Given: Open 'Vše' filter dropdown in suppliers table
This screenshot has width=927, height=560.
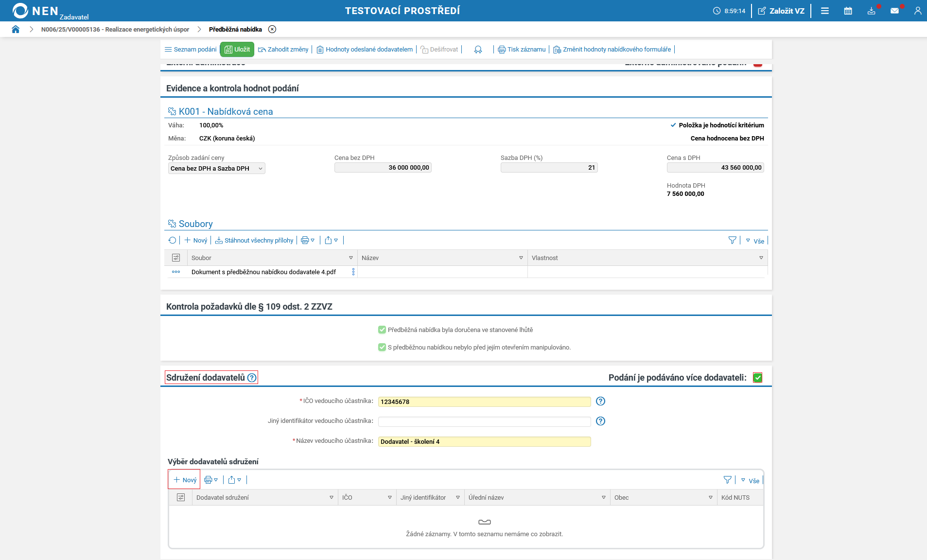Looking at the screenshot, I should pyautogui.click(x=750, y=480).
